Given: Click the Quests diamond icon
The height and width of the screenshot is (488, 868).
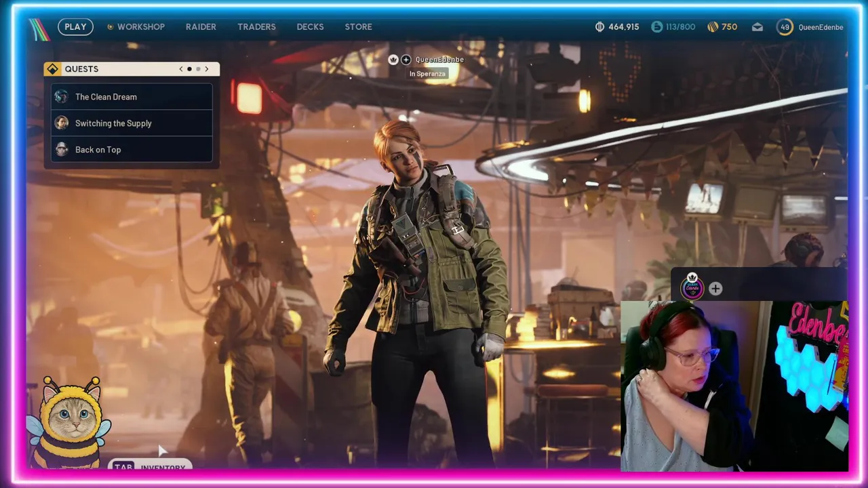Looking at the screenshot, I should point(52,69).
